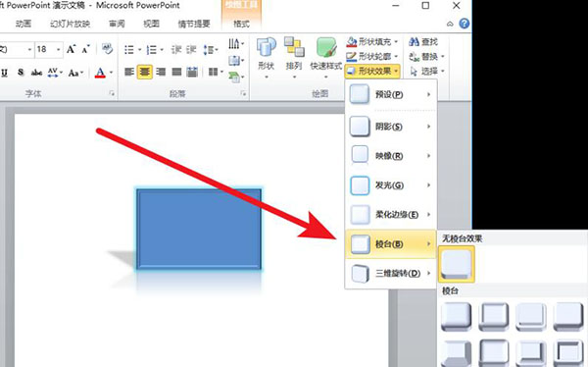Toggle underline formatting

click(5, 72)
